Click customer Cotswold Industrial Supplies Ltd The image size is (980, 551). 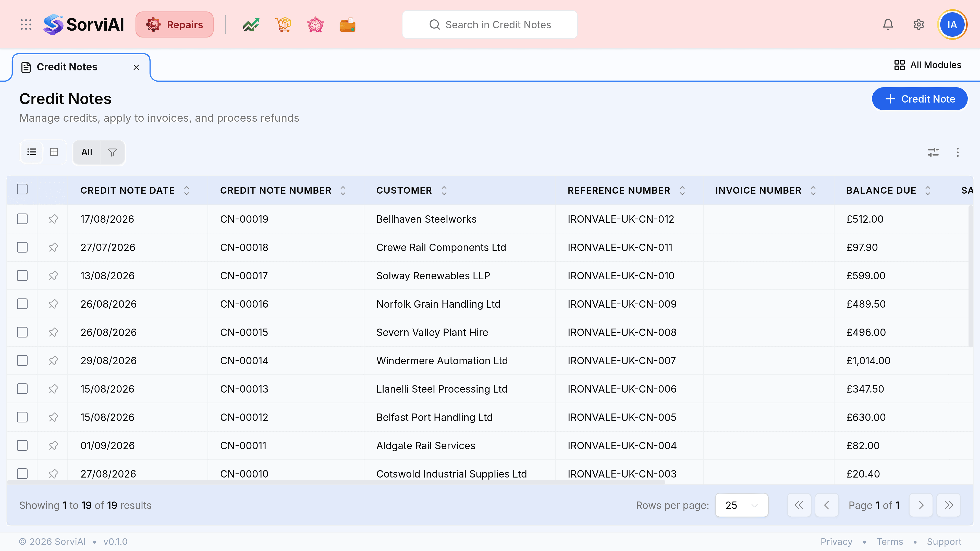tap(451, 474)
